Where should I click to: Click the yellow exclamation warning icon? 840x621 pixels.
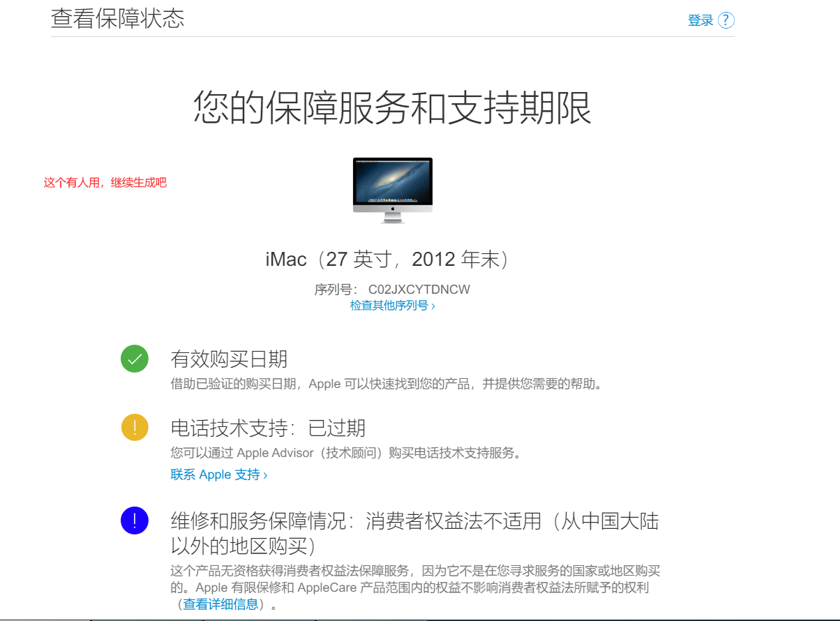(x=135, y=427)
